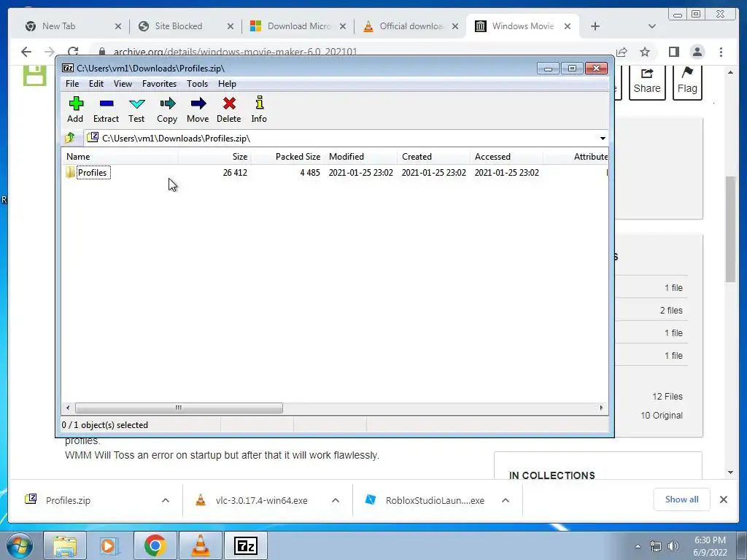Click the 7-Zip scroll left arrow
This screenshot has height=560, width=747.
[x=68, y=408]
